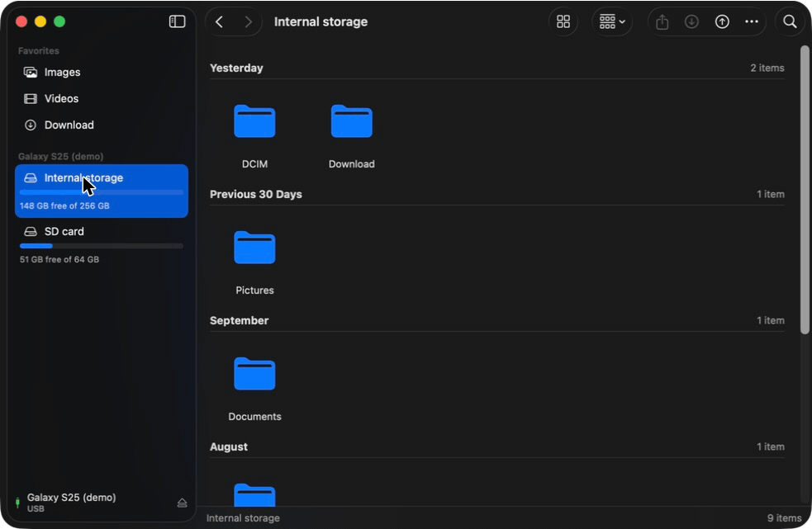
Task: Click the Previous 30 Days header
Action: [x=256, y=195]
